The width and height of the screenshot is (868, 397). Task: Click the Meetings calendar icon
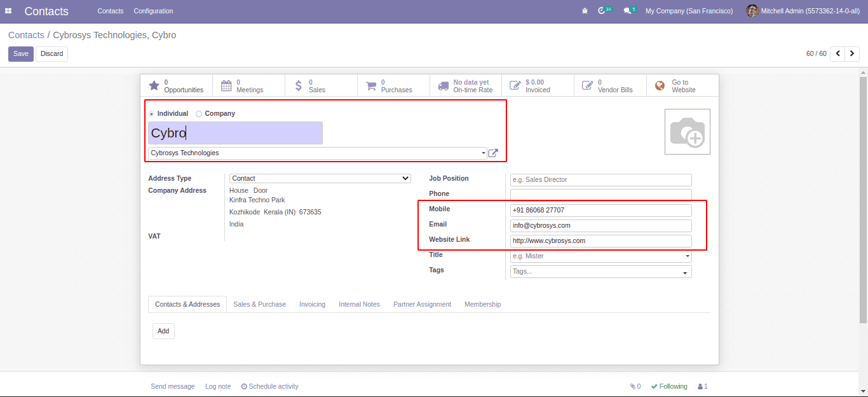[x=226, y=86]
